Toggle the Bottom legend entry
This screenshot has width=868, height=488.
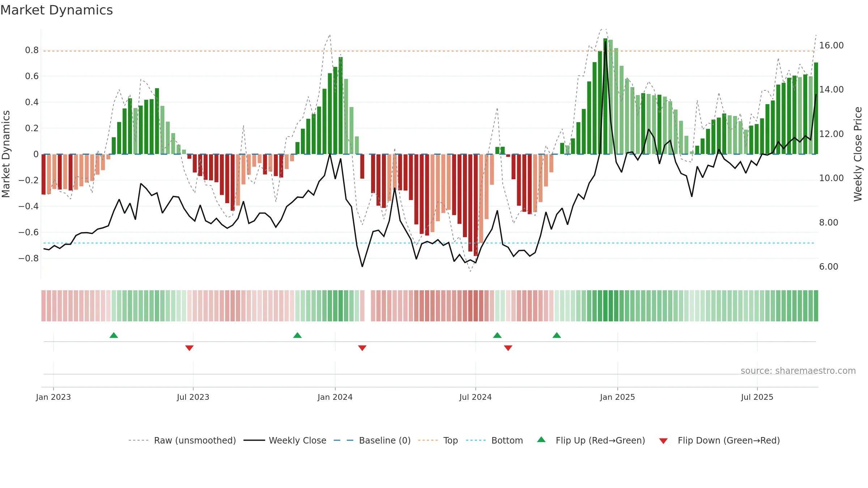click(x=494, y=440)
